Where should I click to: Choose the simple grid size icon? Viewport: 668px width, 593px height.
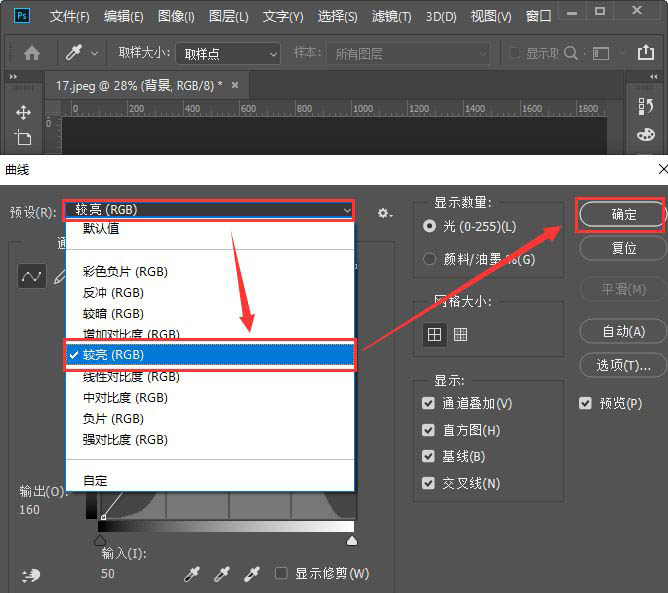pos(435,334)
